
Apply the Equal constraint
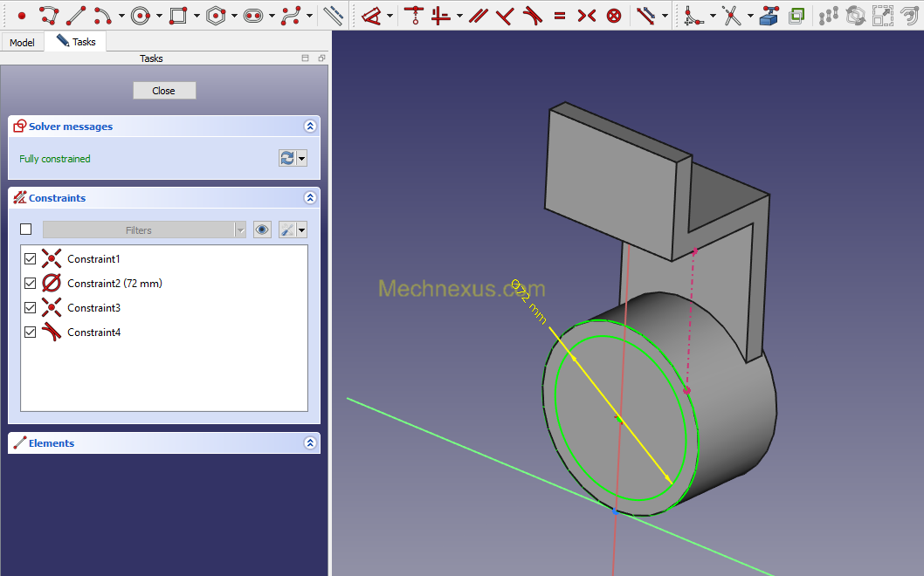click(560, 15)
